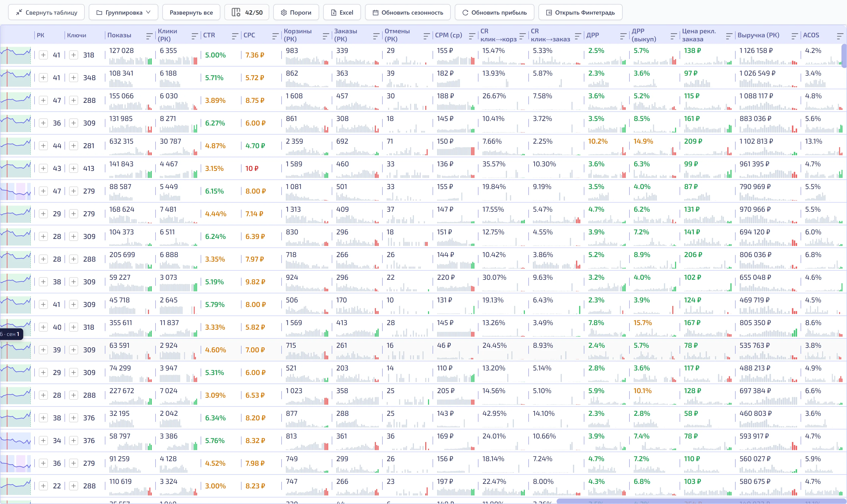
Task: Collapse the table with Свернуть таблицу
Action: [46, 13]
